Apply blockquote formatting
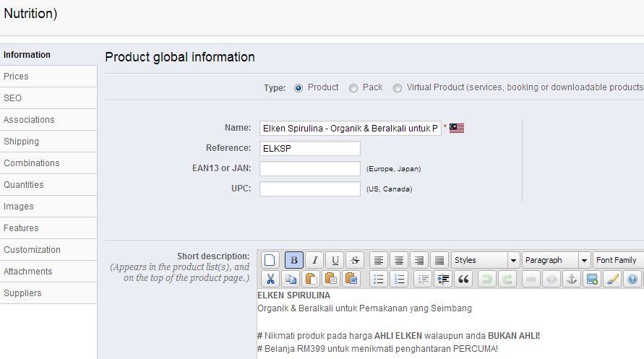Viewport: 644px width, 359px height. (x=463, y=280)
